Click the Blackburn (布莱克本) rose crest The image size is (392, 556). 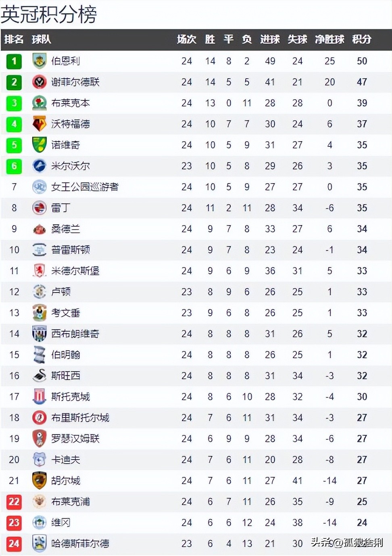(39, 103)
